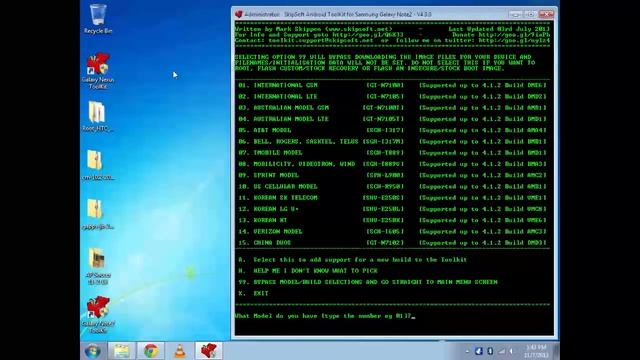640x360 pixels.
Task: Click the '07. TMOBILE MODEL' row
Action: (x=393, y=153)
